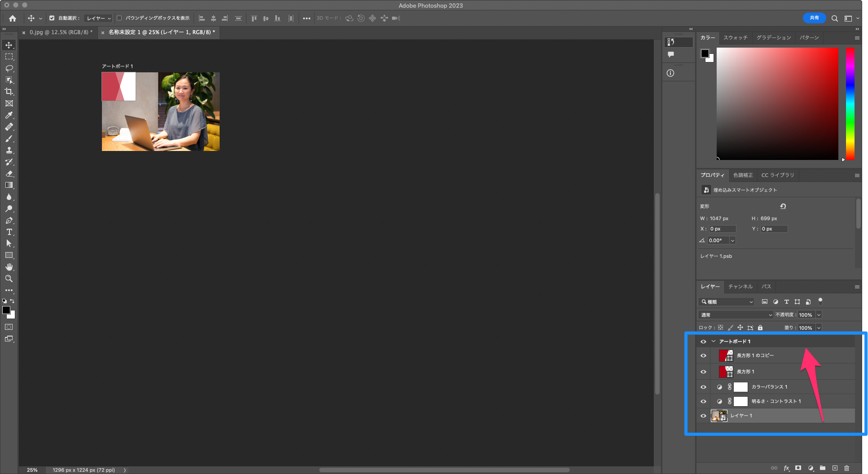Screen dimensions: 868x474
Task: Toggle the 自動選択 checkbox
Action: click(x=52, y=18)
